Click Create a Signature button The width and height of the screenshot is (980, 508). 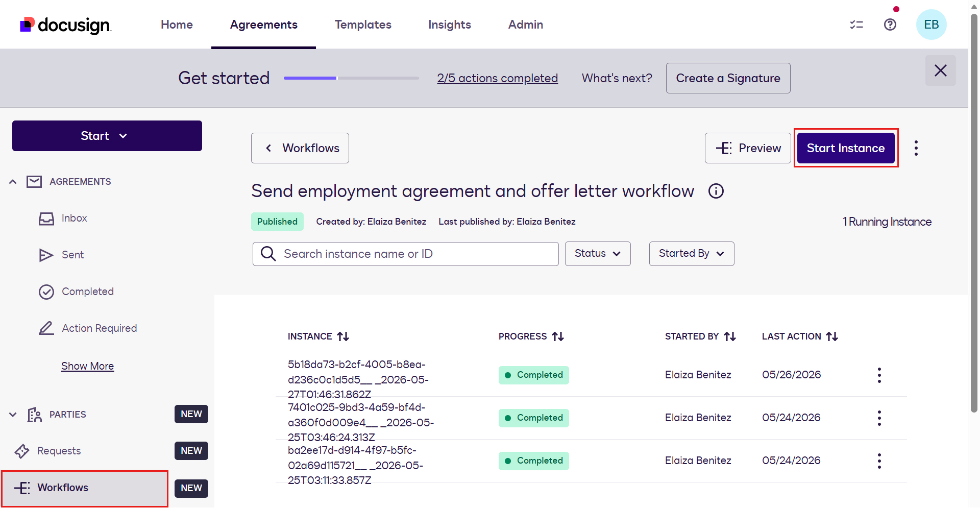pos(728,78)
